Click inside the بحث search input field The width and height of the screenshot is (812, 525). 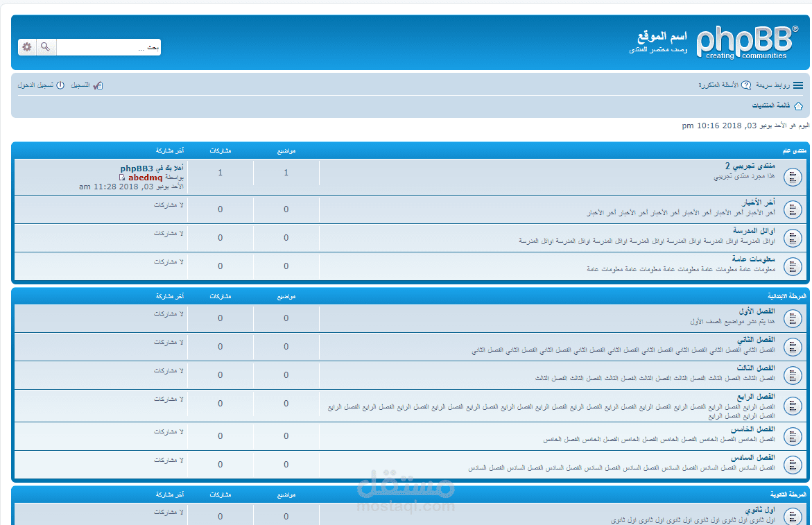(111, 47)
